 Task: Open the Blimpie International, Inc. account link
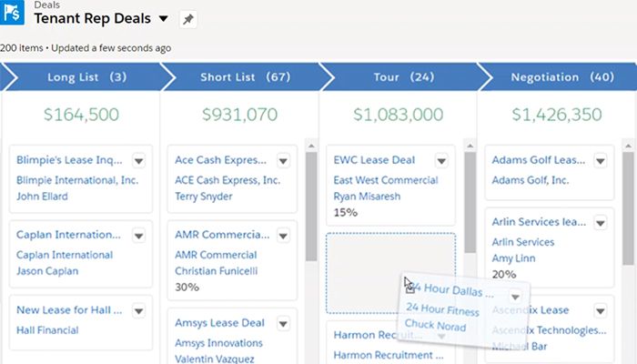[x=77, y=180]
